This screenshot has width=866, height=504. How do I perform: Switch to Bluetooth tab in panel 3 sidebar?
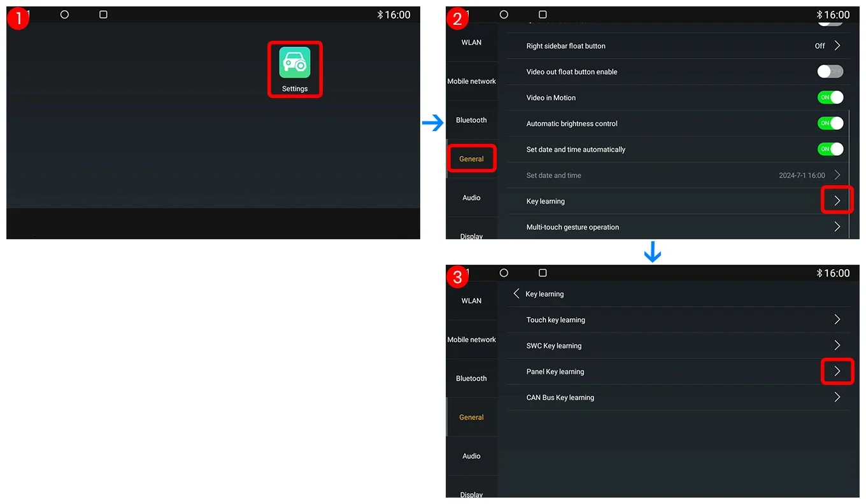click(x=471, y=378)
